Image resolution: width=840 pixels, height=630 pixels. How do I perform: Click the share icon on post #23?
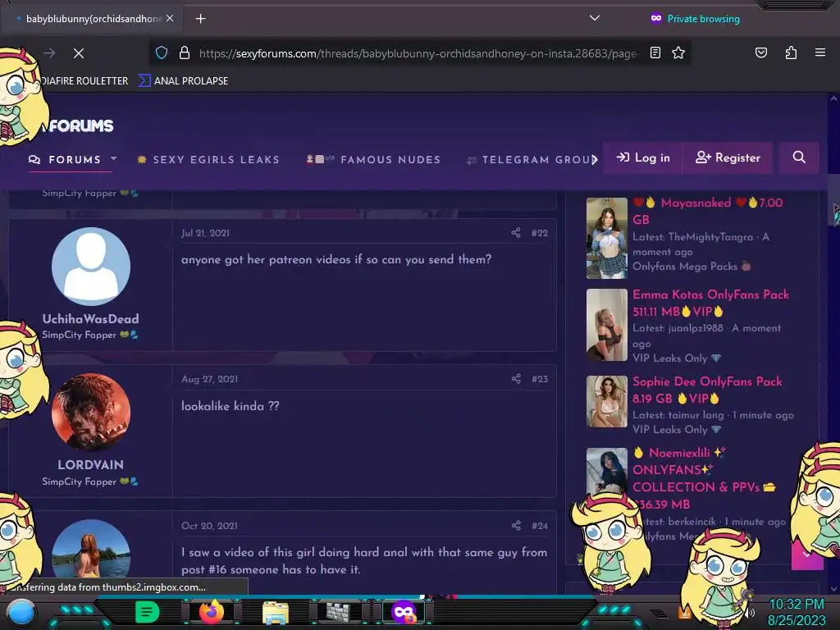[516, 379]
